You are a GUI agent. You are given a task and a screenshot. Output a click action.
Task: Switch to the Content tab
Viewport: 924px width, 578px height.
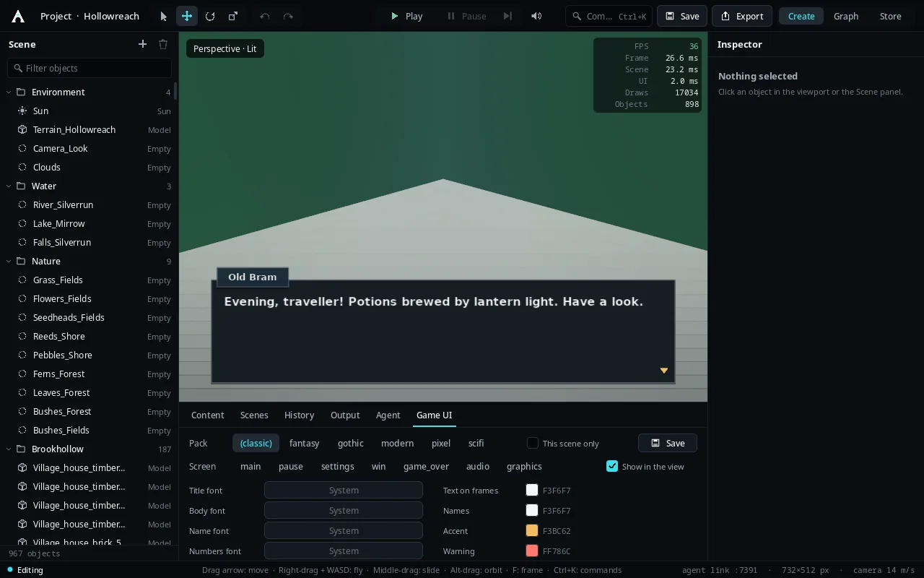pyautogui.click(x=208, y=415)
